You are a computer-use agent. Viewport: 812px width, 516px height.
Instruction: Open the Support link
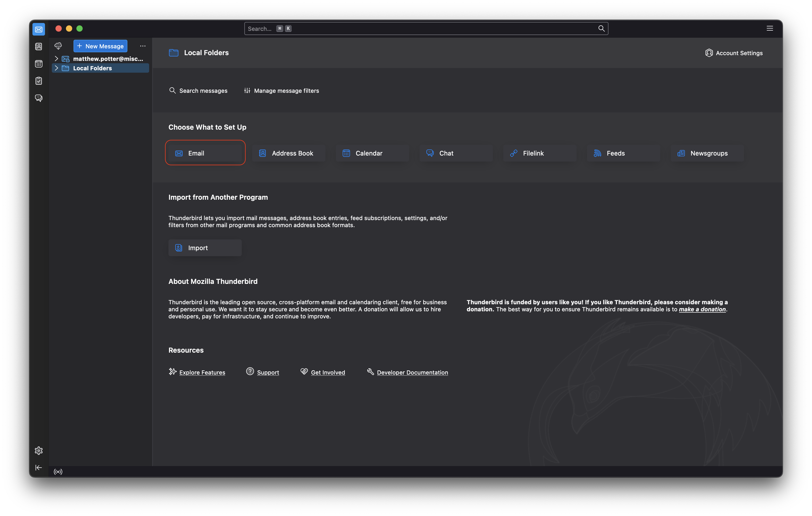coord(268,372)
